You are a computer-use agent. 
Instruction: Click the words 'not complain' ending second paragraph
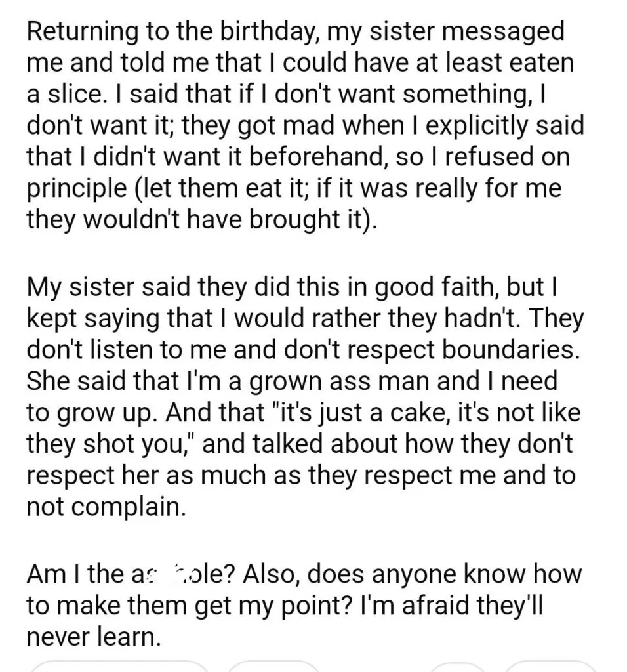(x=106, y=507)
